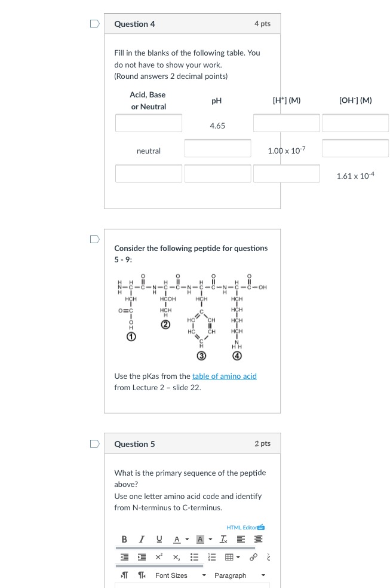Open the table of amino acid link
This screenshot has height=588, width=390.
pos(224,376)
